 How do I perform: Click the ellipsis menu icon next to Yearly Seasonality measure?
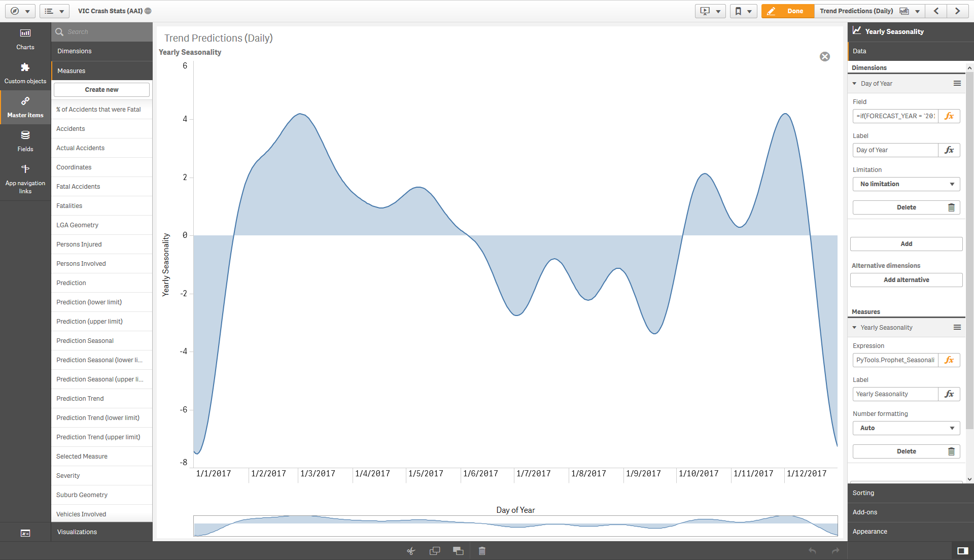pos(957,327)
